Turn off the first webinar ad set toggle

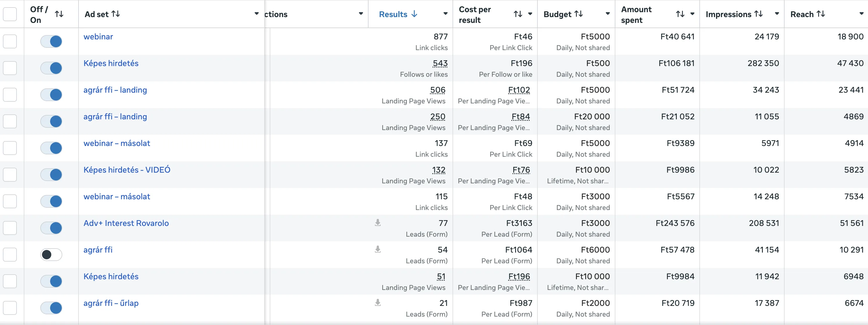(51, 41)
